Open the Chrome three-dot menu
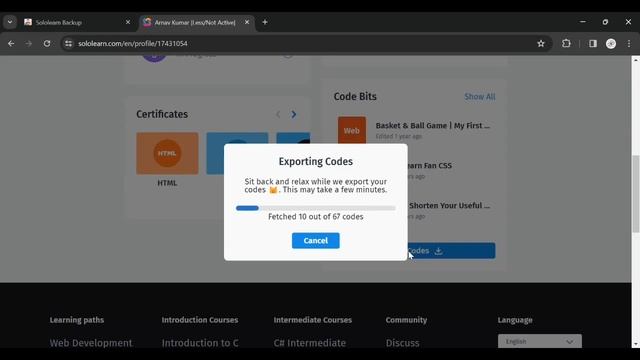640x360 pixels. (629, 43)
